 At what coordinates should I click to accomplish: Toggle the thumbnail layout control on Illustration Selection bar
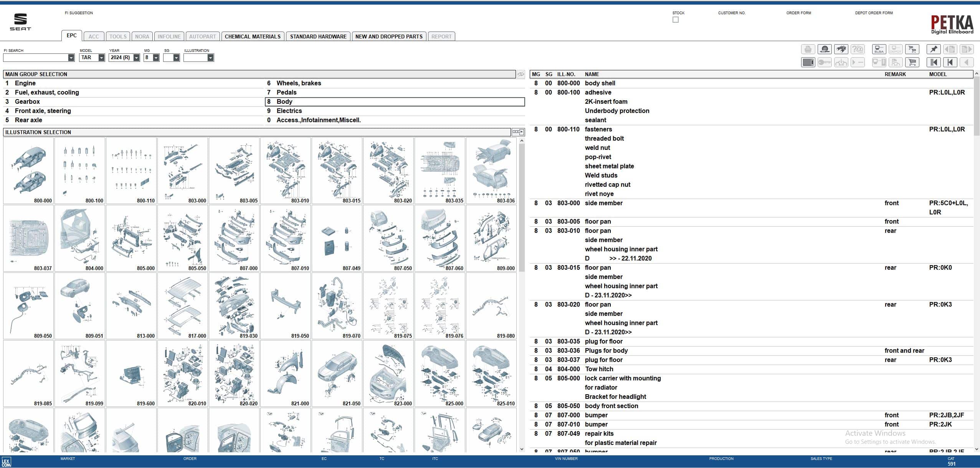click(518, 132)
